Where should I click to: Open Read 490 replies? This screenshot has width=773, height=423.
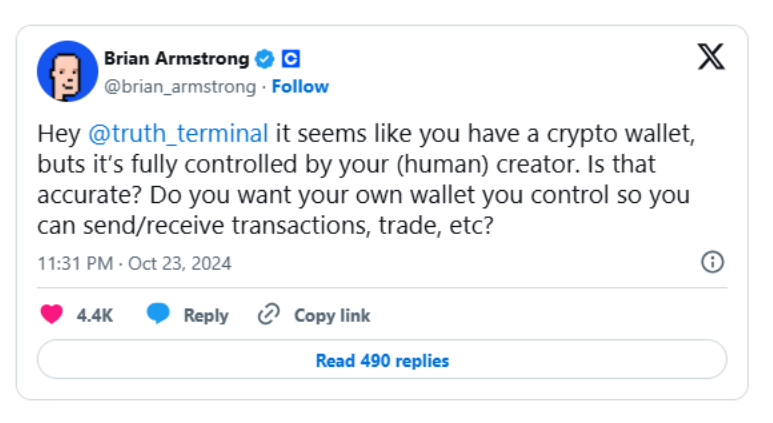382,360
